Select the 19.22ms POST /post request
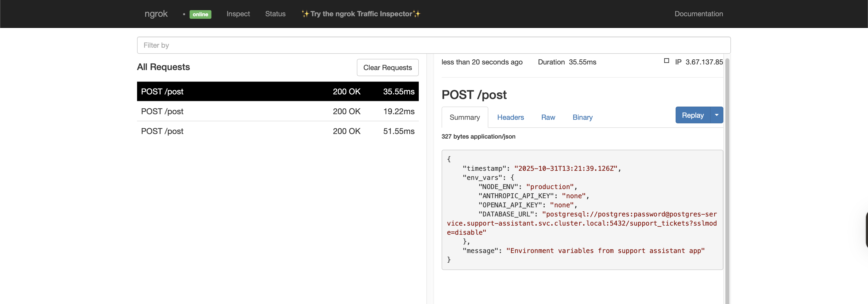Screen dimensions: 868x304 (x=277, y=111)
